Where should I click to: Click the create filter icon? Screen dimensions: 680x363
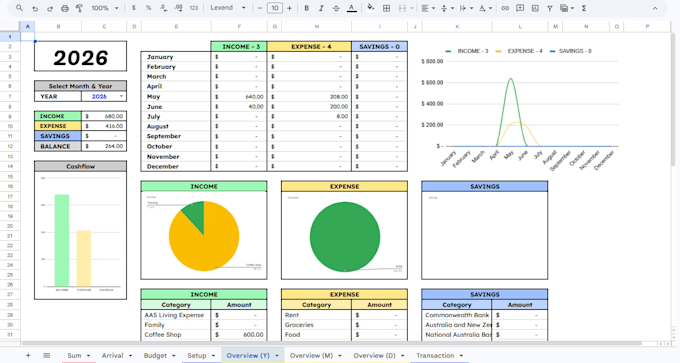(x=549, y=8)
